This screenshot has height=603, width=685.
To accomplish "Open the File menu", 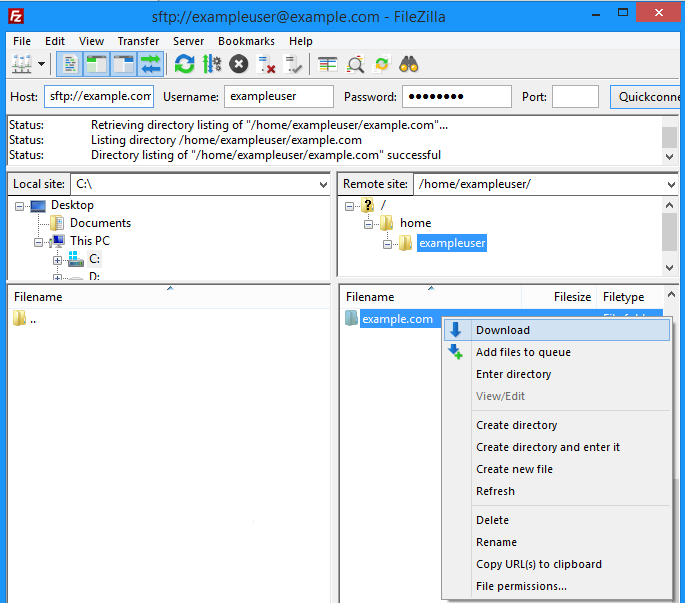I will pyautogui.click(x=22, y=41).
